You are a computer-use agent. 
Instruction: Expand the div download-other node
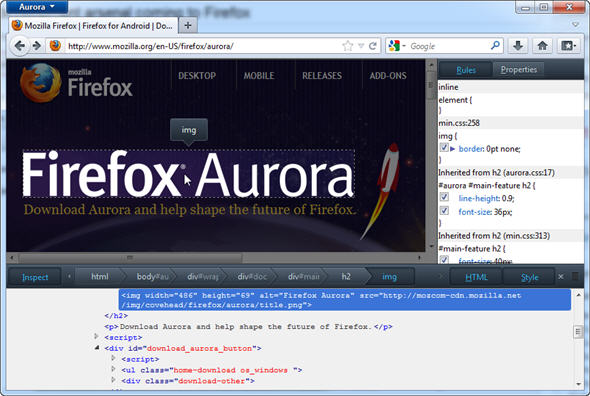tap(113, 380)
